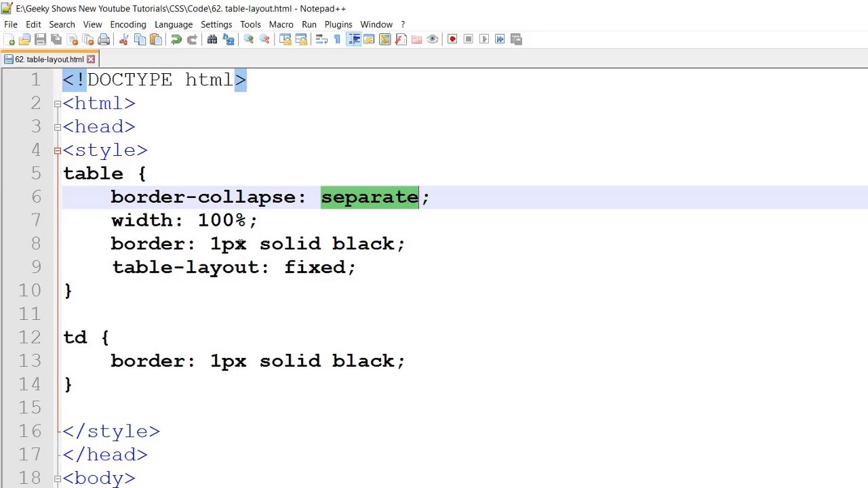Open the Tools menu
Viewport: 868px width, 488px height.
point(250,24)
